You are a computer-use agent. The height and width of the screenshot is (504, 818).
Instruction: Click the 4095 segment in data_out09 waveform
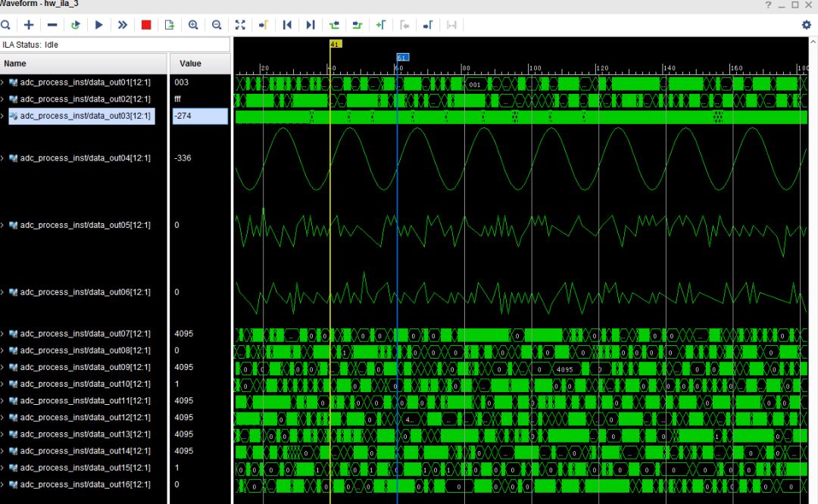coord(565,369)
